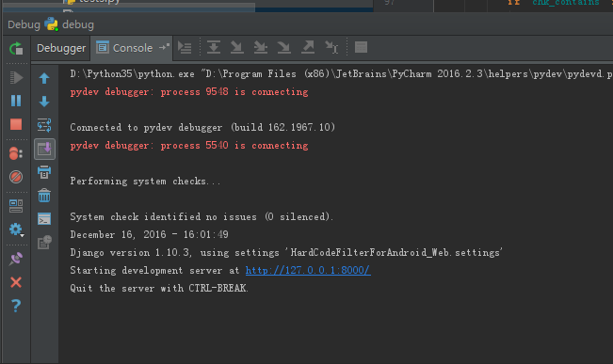This screenshot has width=613, height=364.
Task: Step out of current function
Action: (x=308, y=47)
